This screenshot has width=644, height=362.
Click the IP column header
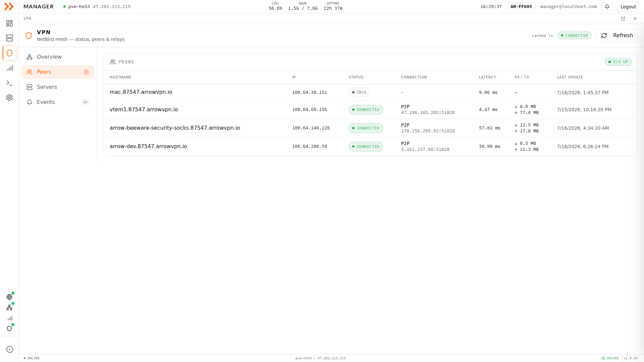coord(294,77)
